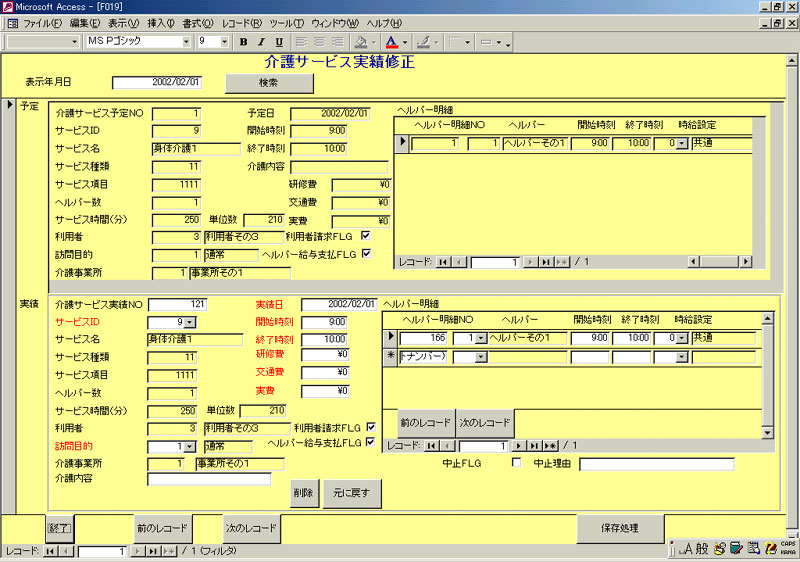Open IME input mode 'A' indicator in tray
The image size is (800, 562).
click(x=688, y=549)
